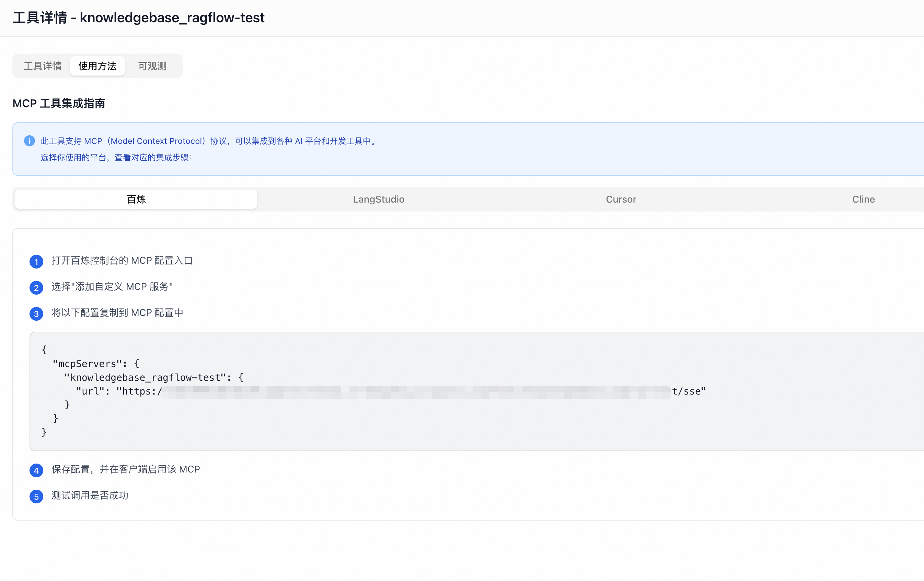Click the MCP 工具集成指南 heading
The image size is (924, 581).
(x=59, y=103)
